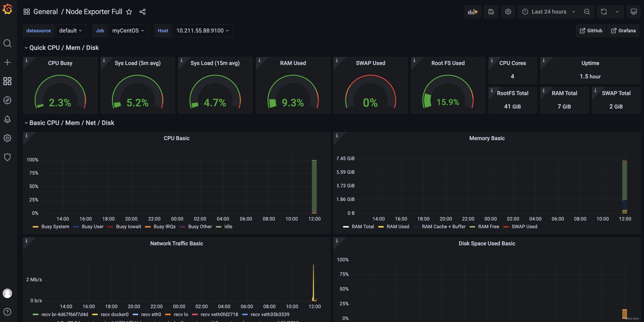
Task: Refresh the dashboard
Action: pos(604,12)
